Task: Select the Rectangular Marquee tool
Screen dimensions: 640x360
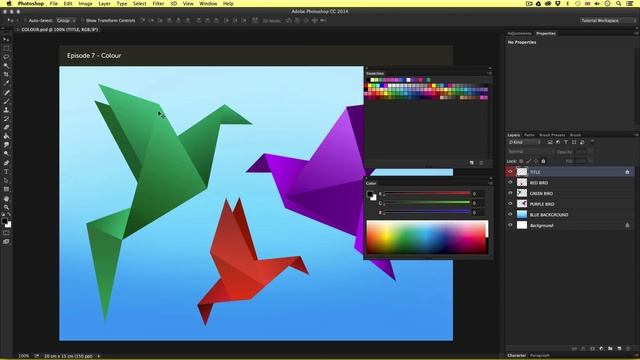Action: 6,48
